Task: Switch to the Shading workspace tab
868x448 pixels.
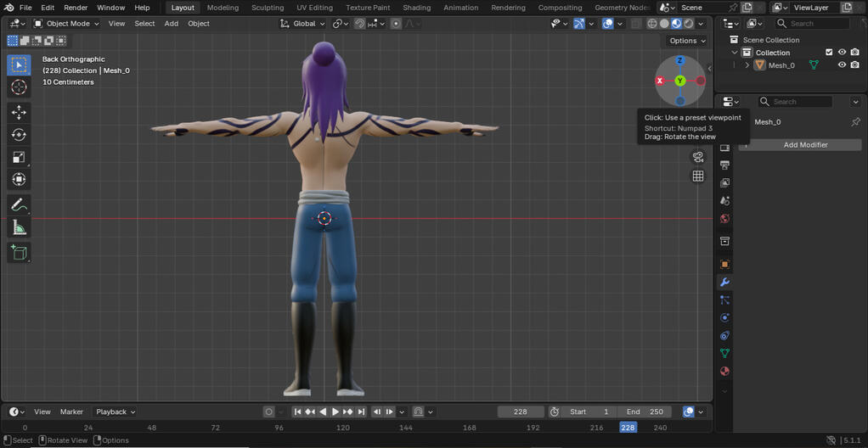Action: (x=417, y=8)
